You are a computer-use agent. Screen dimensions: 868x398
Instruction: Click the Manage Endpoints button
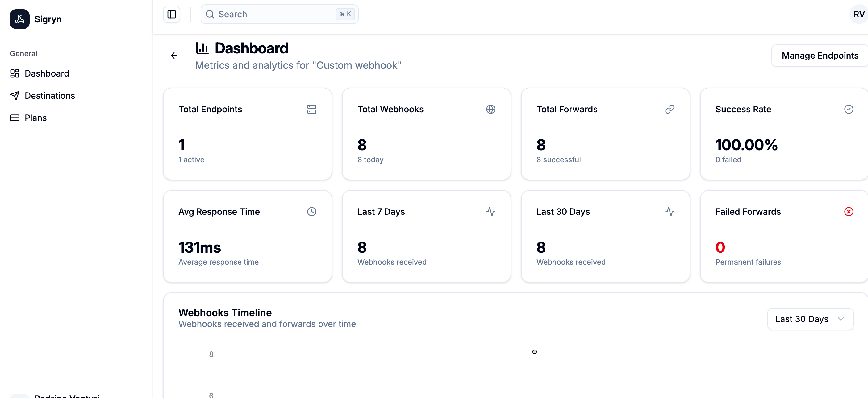(820, 55)
